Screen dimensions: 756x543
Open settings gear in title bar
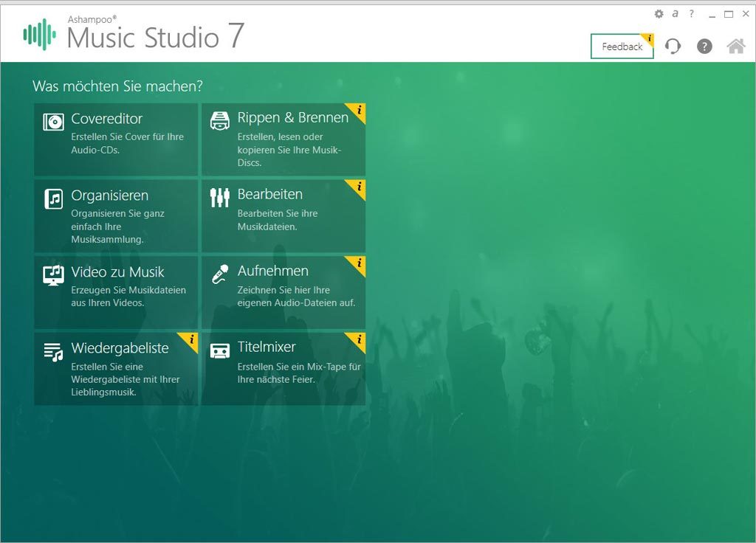point(659,14)
